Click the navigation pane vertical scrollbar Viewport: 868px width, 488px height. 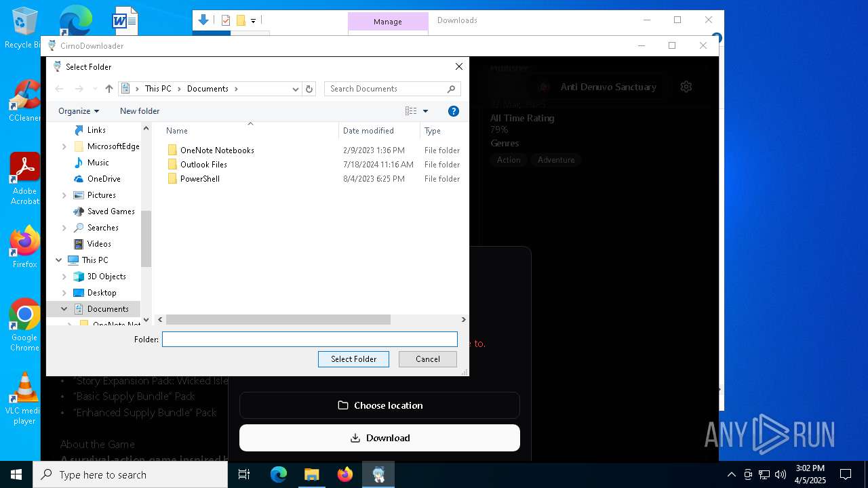146,239
